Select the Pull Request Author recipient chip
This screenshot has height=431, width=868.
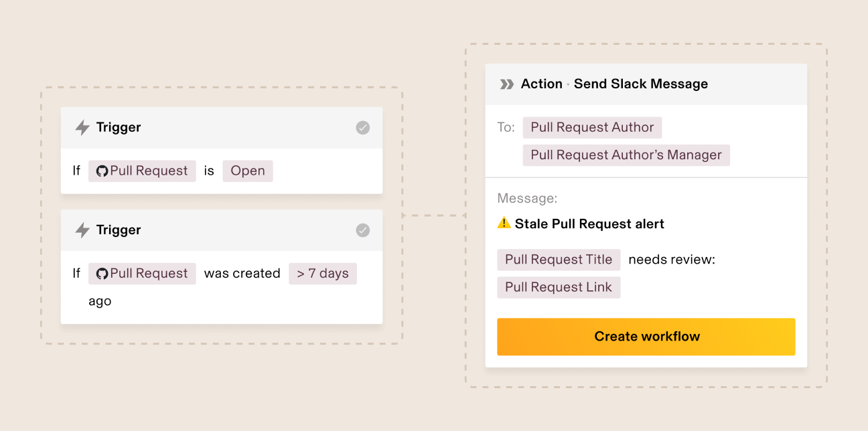(x=592, y=128)
